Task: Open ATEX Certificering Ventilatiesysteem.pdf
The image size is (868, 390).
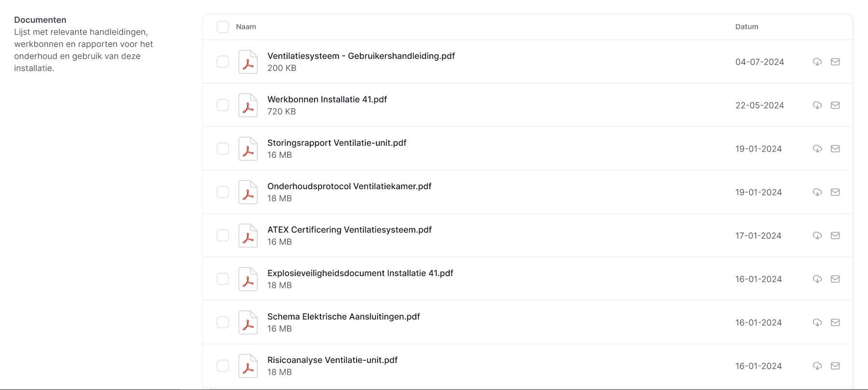Action: point(350,230)
